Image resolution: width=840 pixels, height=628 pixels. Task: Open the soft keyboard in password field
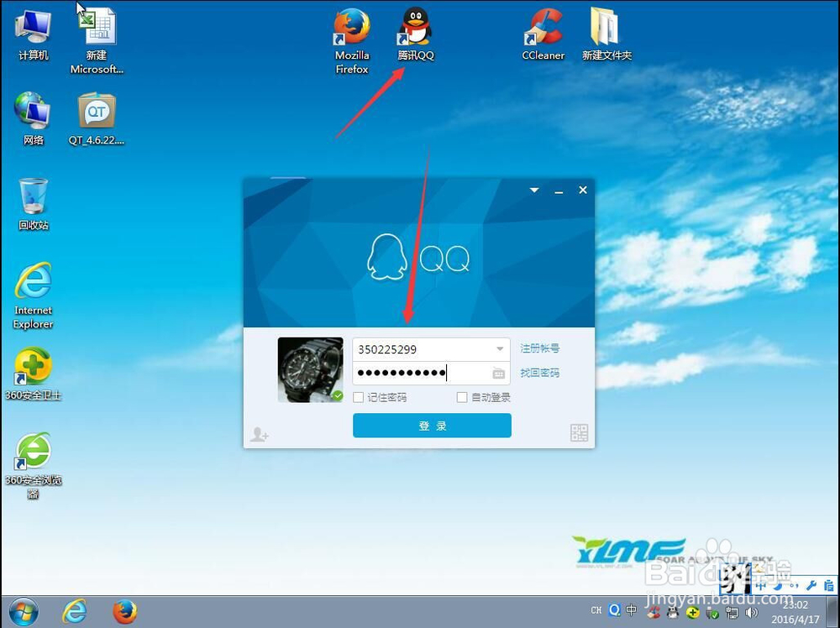tap(499, 373)
